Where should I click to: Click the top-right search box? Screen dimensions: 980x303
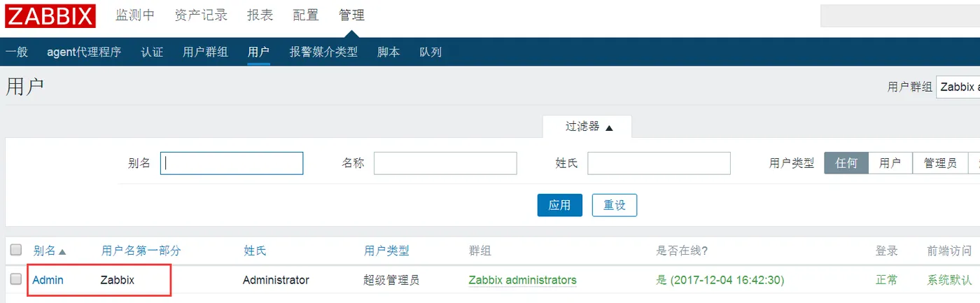tap(899, 15)
